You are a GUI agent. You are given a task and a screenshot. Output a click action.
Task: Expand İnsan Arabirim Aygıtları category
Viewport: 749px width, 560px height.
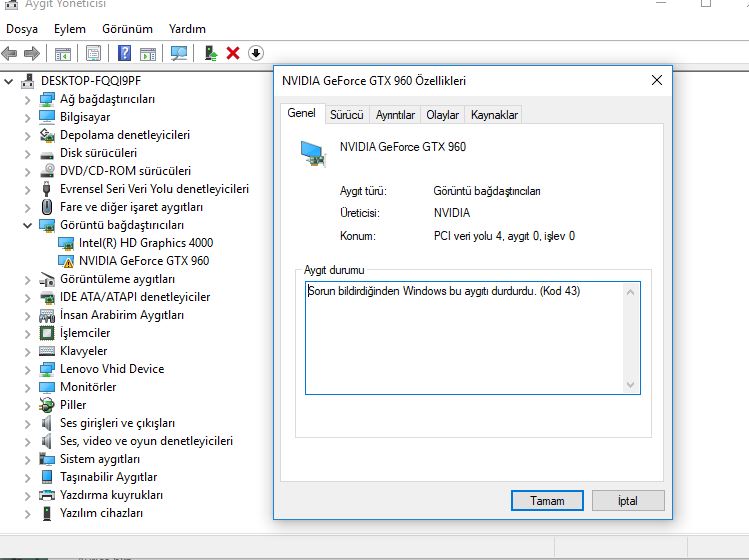click(x=28, y=316)
